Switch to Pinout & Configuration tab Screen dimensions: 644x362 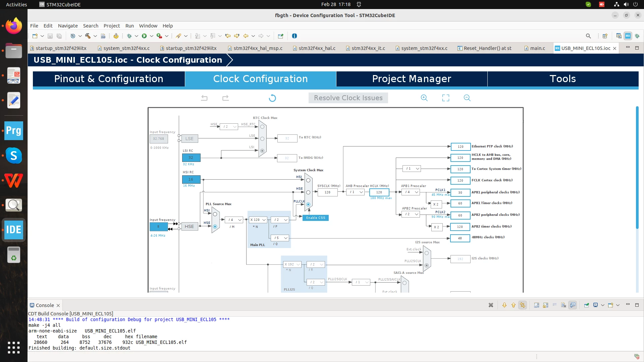pos(109,79)
